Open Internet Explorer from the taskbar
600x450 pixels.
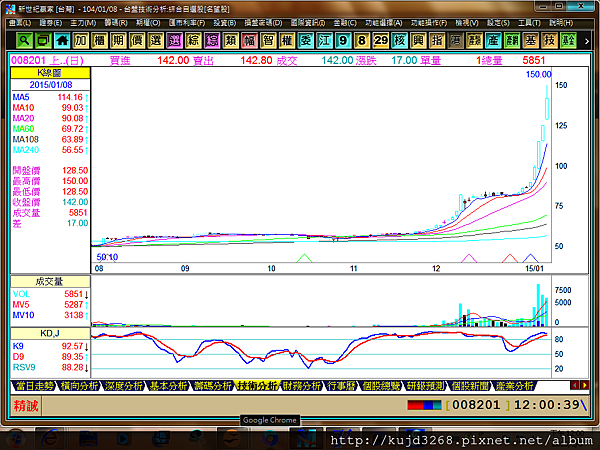pos(50,439)
